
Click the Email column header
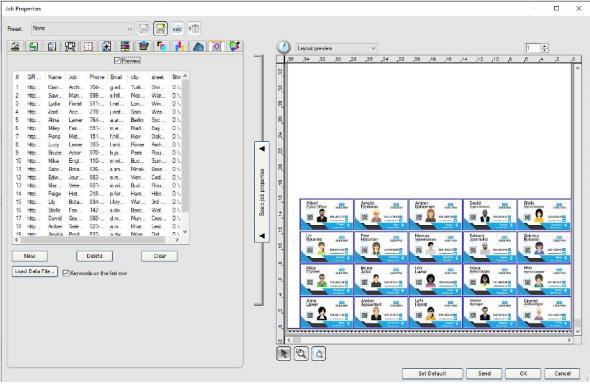[x=116, y=77]
